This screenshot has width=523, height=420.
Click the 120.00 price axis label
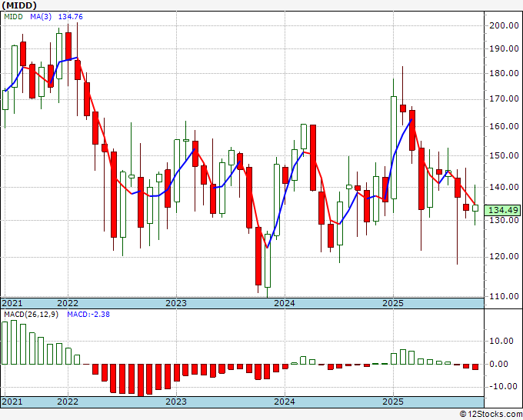point(504,256)
